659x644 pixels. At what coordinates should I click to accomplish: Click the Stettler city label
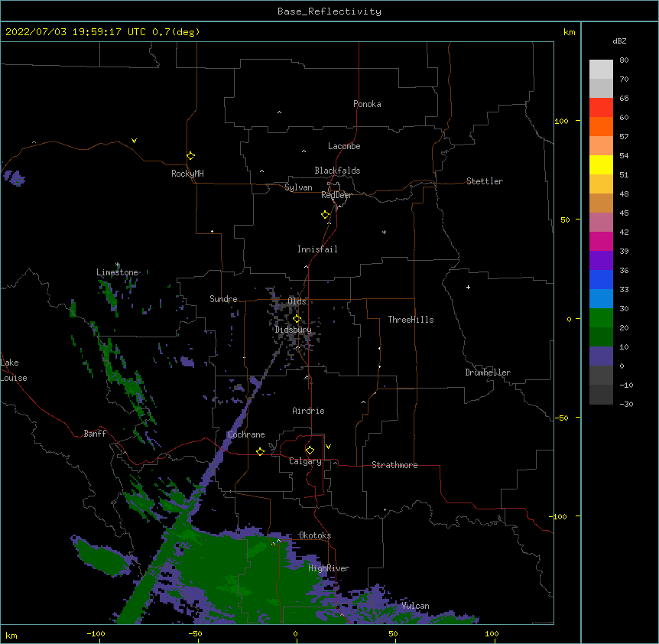click(x=485, y=181)
